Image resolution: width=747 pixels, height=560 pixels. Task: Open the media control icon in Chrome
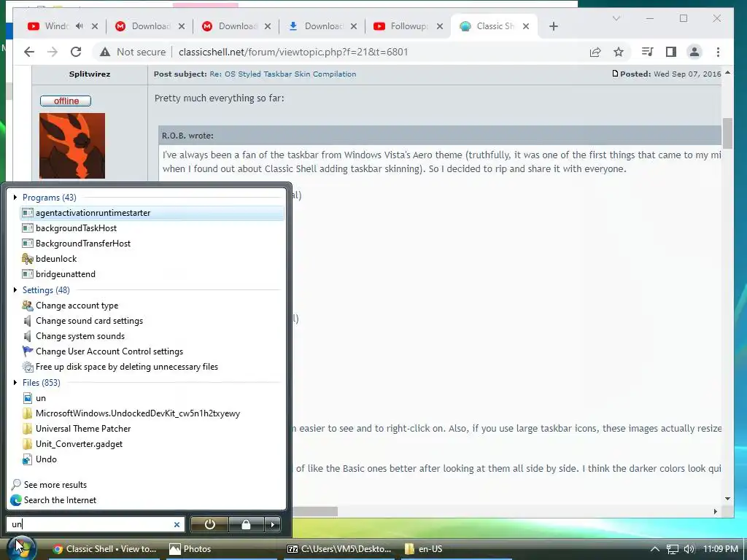coord(648,52)
